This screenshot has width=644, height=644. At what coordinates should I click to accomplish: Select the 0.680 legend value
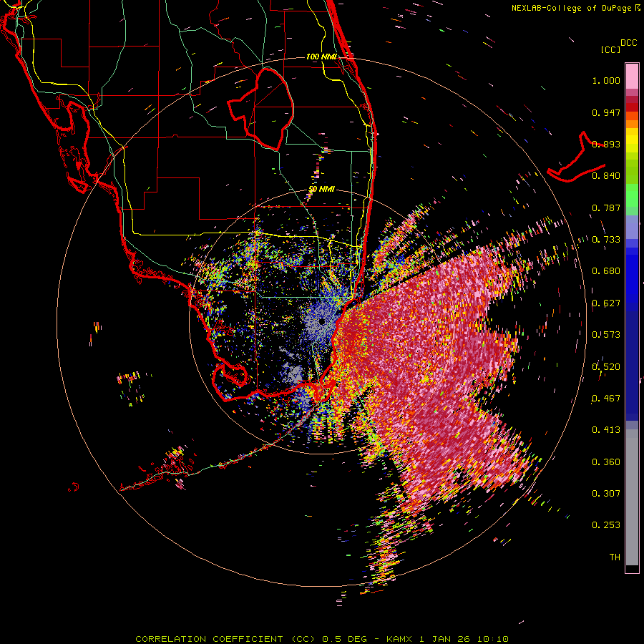click(x=606, y=271)
